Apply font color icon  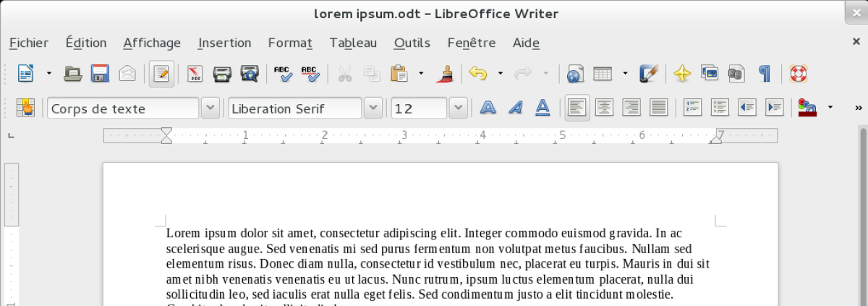click(807, 109)
